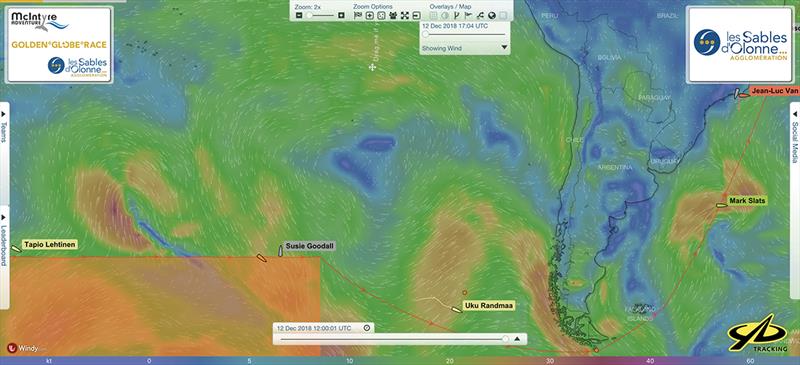800x365 pixels.
Task: Click the Zoom Options heading
Action: 372,7
